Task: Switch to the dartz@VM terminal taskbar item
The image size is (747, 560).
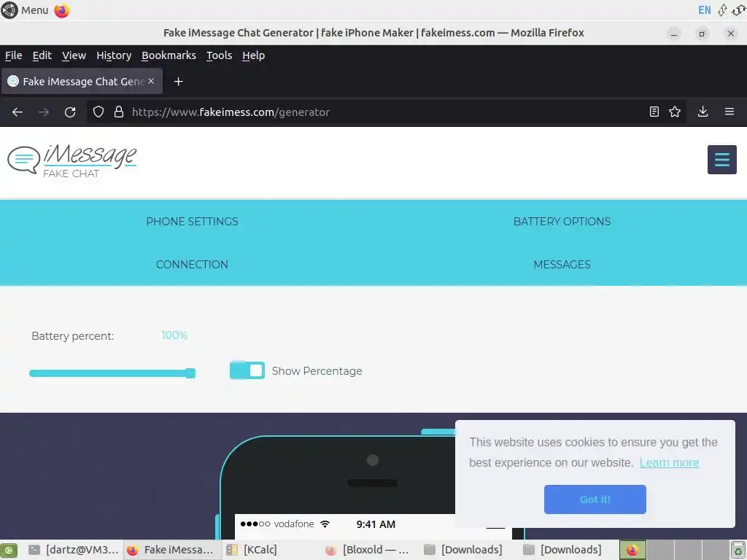Action: coord(74,550)
